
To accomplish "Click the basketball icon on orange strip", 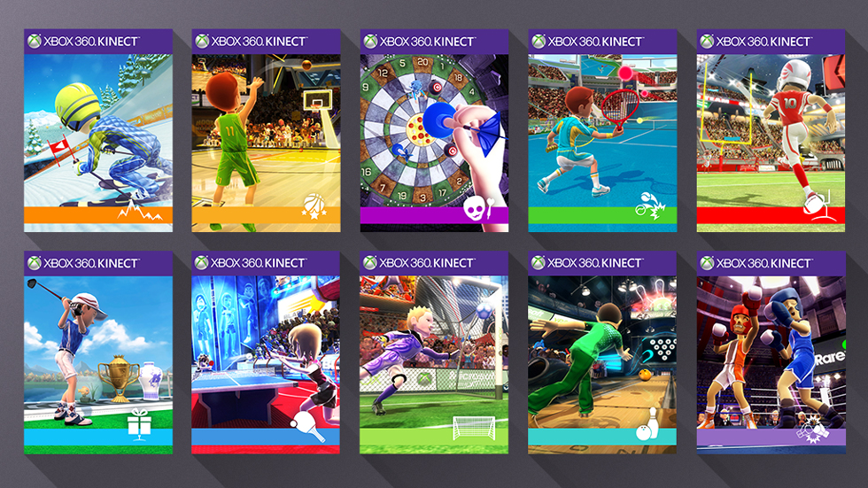I will point(314,205).
